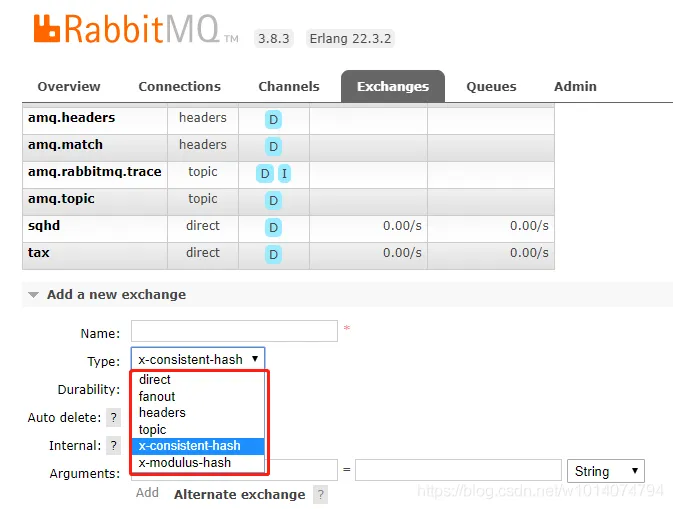The width and height of the screenshot is (673, 509).
Task: Click the tax message rate out 0.00/s
Action: click(529, 253)
